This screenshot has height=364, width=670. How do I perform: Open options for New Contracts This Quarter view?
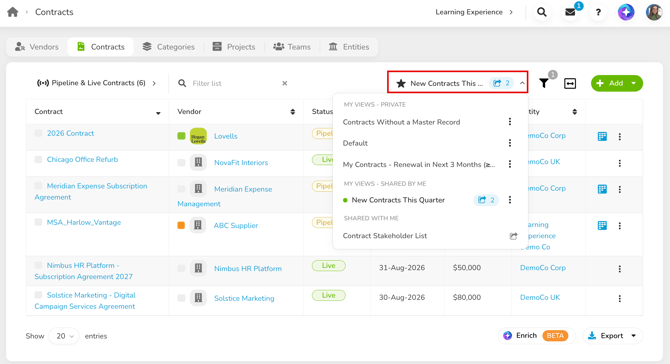click(x=510, y=200)
